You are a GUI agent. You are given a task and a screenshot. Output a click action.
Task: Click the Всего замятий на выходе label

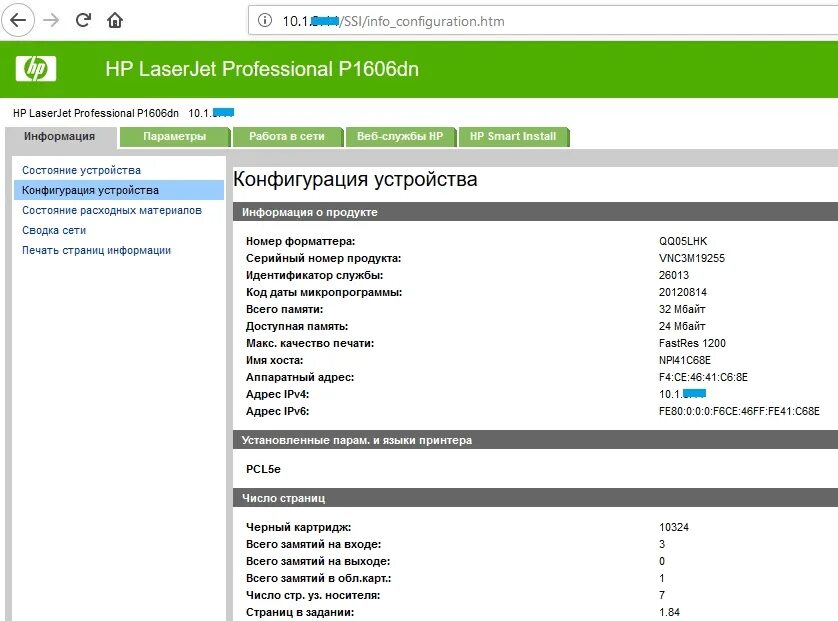pos(318,561)
